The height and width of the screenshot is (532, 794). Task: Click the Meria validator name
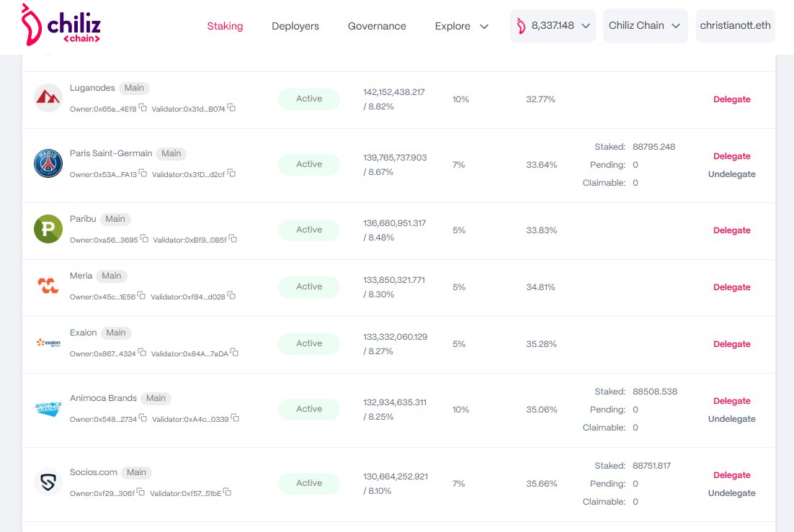coord(81,276)
